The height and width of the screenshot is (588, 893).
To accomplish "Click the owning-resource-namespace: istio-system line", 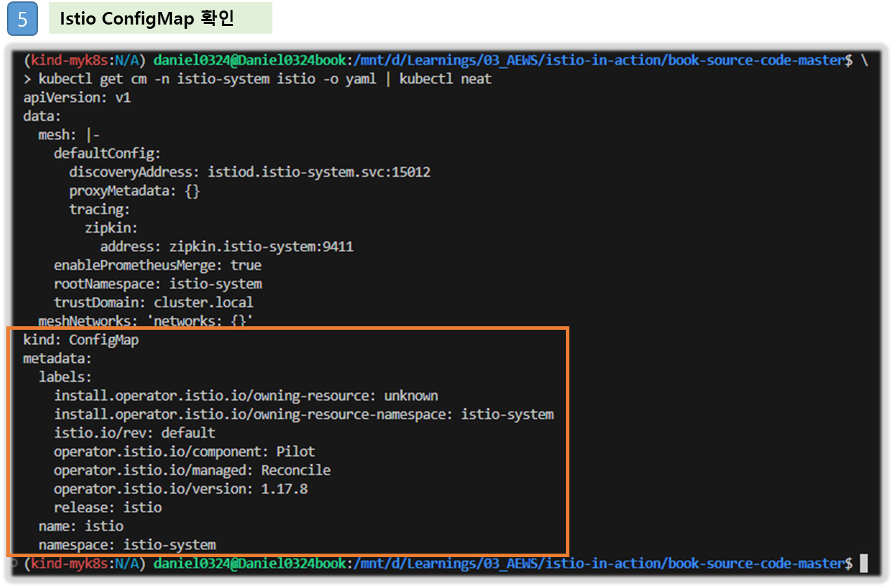I will pos(304,414).
